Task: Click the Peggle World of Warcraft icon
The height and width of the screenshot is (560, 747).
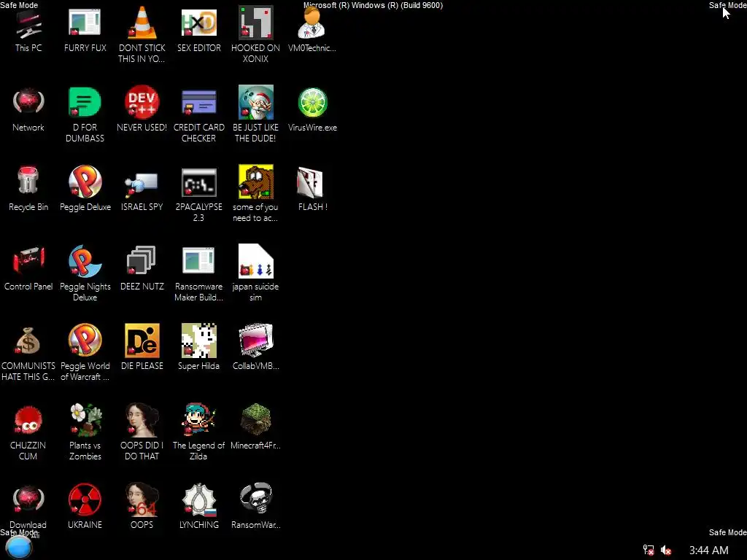Action: click(85, 340)
